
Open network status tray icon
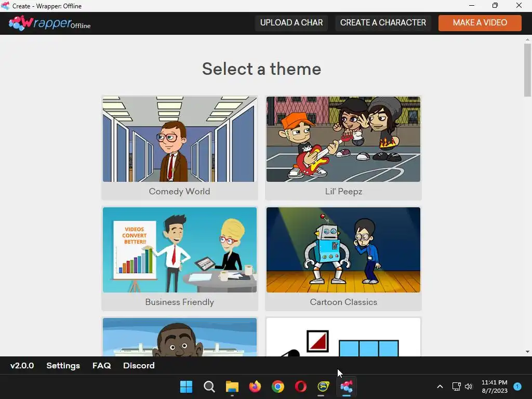[456, 387]
